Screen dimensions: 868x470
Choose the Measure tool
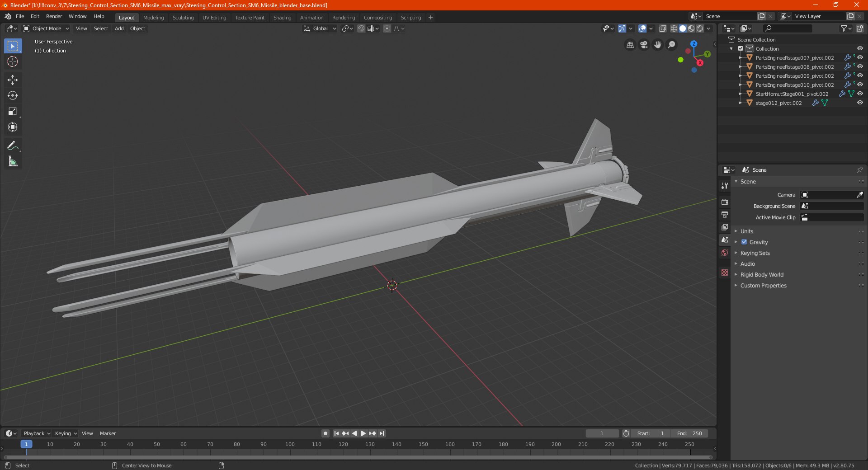click(13, 161)
